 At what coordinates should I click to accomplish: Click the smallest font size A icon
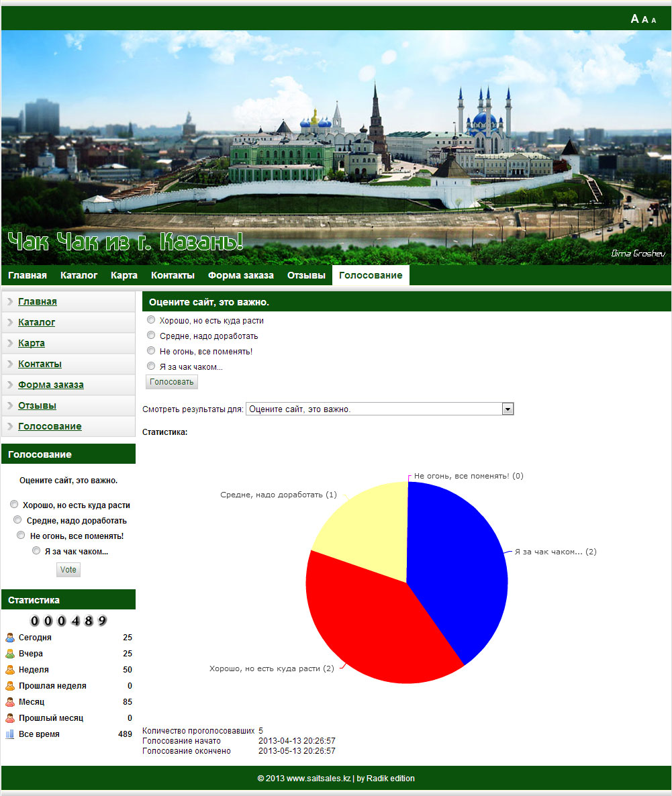click(654, 20)
